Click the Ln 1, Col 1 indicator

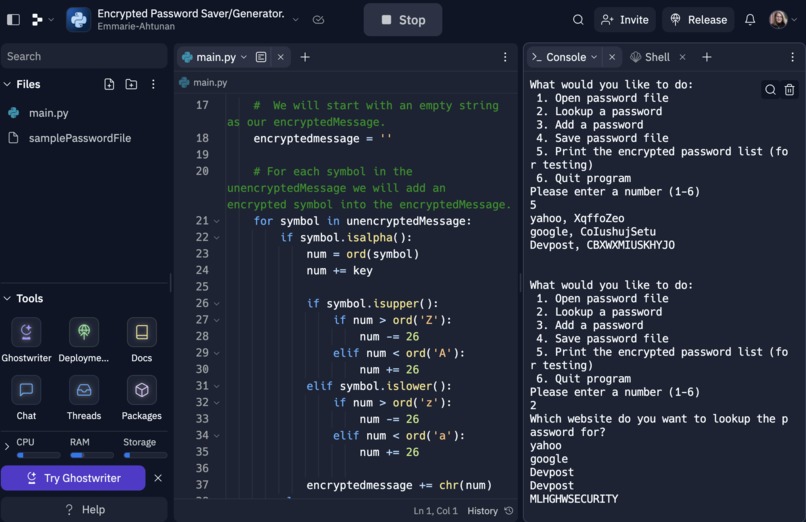[x=435, y=511]
